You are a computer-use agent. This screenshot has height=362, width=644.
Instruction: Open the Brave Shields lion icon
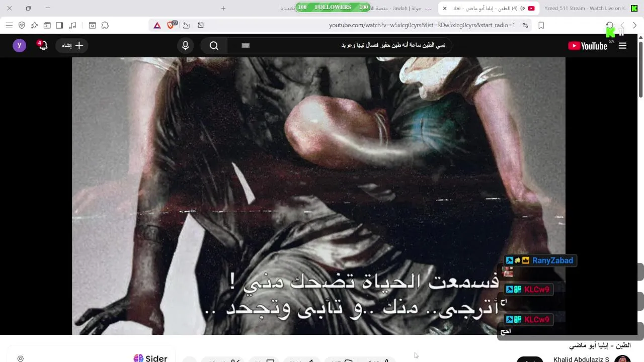point(172,25)
